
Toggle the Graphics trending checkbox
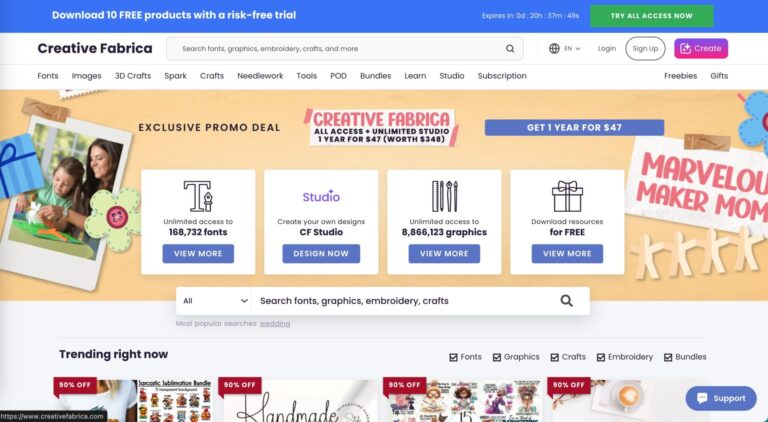click(x=496, y=357)
